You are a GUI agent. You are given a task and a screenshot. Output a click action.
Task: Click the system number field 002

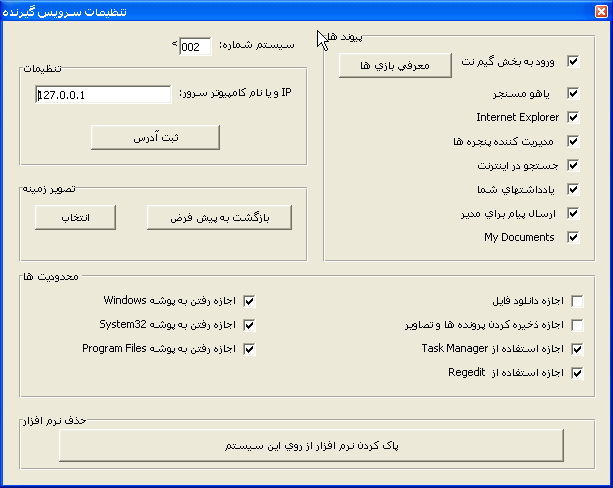[x=195, y=47]
